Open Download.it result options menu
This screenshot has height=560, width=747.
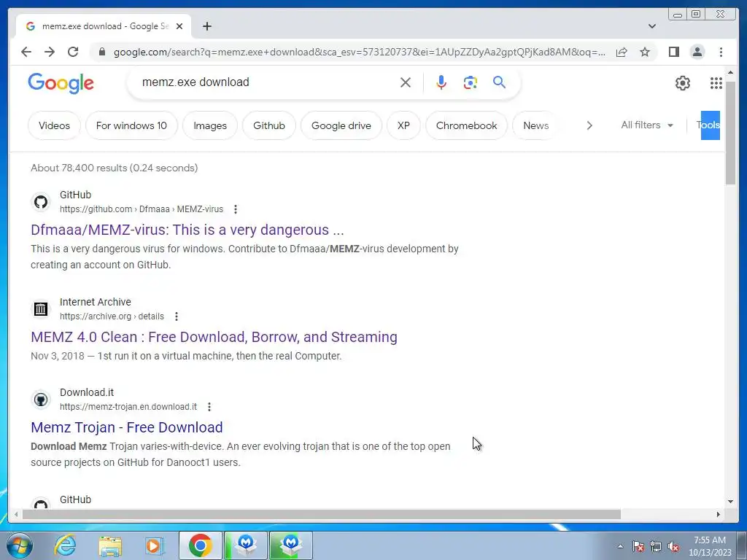(209, 407)
